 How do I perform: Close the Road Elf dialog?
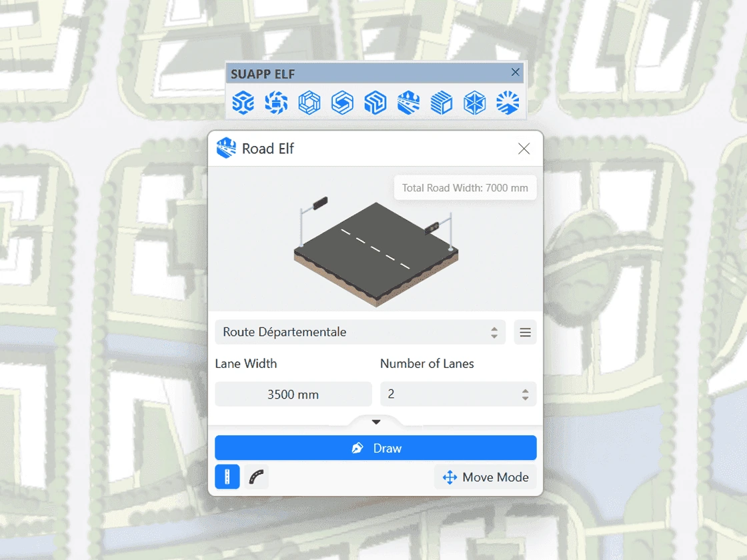point(524,149)
